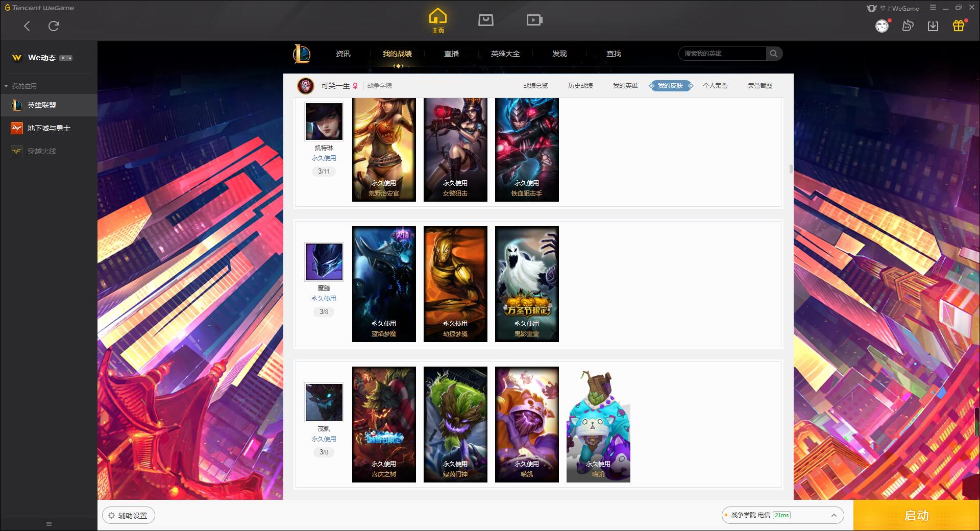Click the 战争学院 server label near username

[380, 86]
